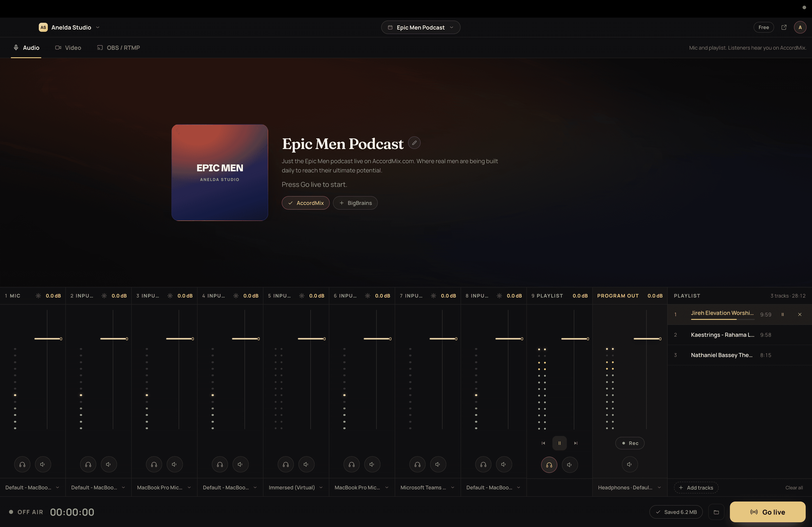Edit the Epic Men Podcast title pencil icon
This screenshot has width=812, height=527.
click(x=414, y=143)
